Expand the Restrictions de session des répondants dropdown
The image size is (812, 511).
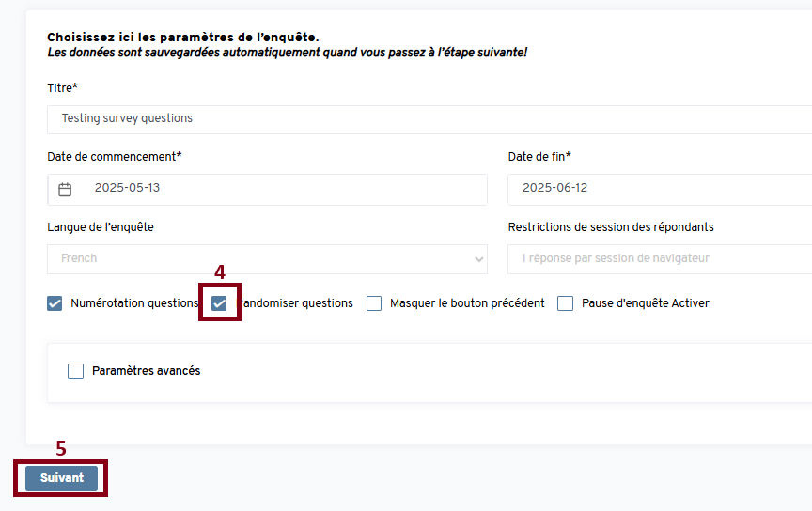[658, 258]
